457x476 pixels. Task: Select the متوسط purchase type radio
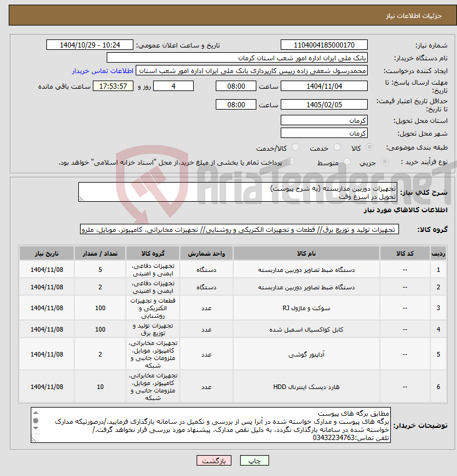click(347, 162)
